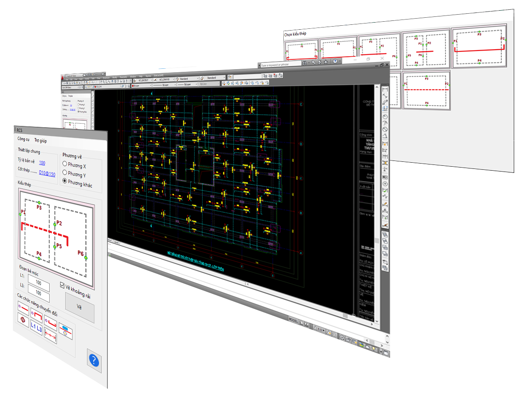Open Window menu in AutoCAD menu bar
The width and height of the screenshot is (532, 399).
[x=133, y=76]
